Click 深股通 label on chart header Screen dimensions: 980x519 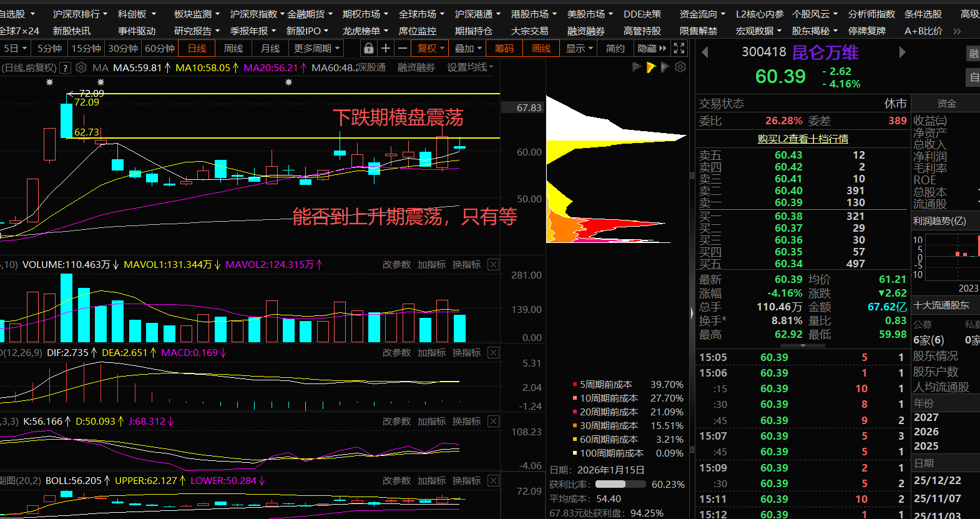pyautogui.click(x=371, y=67)
